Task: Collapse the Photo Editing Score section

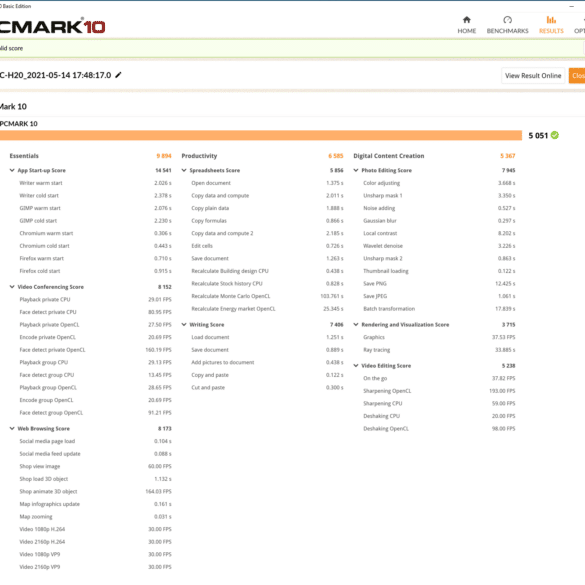Action: (x=356, y=170)
